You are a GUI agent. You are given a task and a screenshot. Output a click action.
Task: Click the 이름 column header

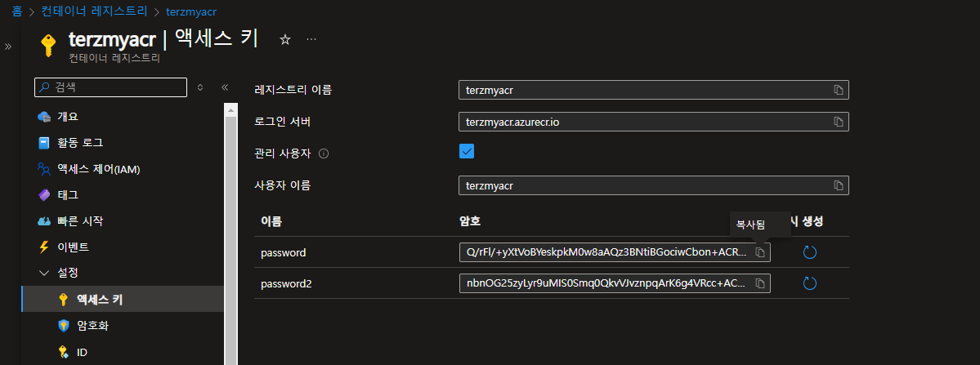tap(271, 220)
